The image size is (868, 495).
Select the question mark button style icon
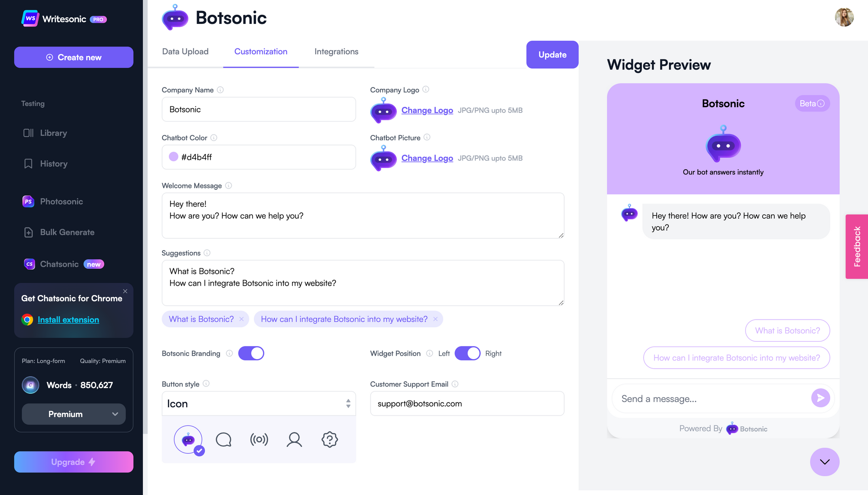pyautogui.click(x=330, y=439)
